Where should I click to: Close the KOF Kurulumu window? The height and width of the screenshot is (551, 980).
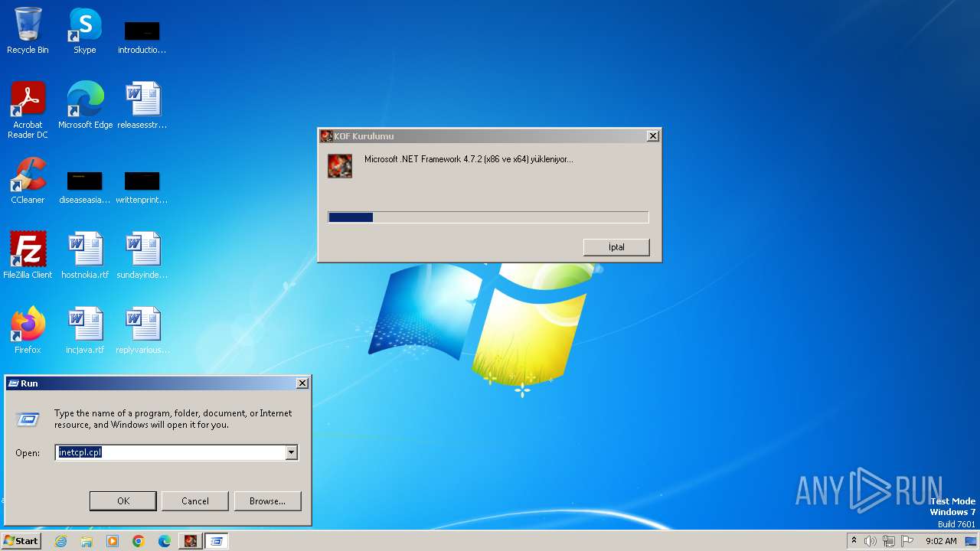point(652,136)
